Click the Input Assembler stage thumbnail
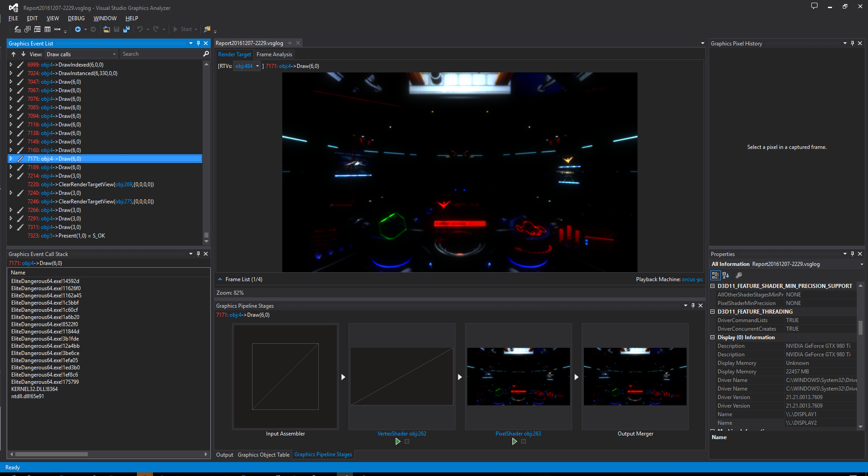Image resolution: width=868 pixels, height=476 pixels. (285, 377)
